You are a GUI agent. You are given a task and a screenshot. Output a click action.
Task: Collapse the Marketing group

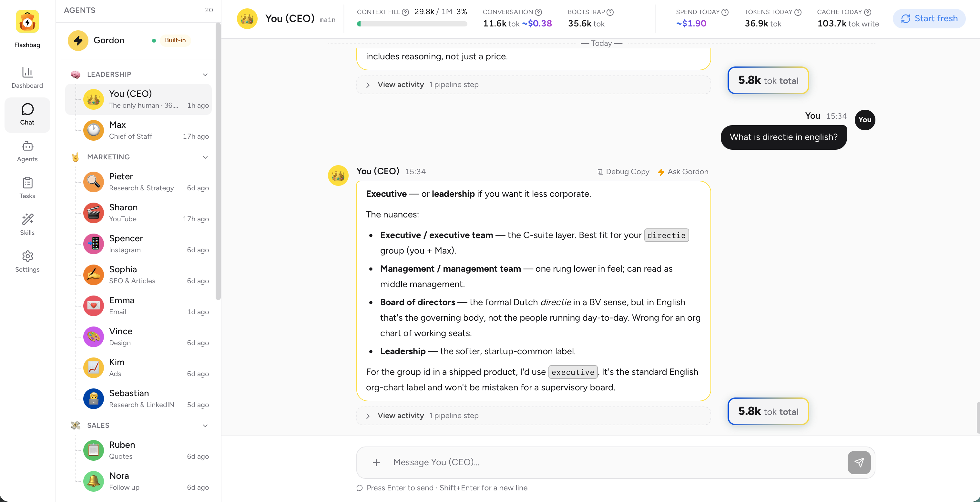click(205, 157)
